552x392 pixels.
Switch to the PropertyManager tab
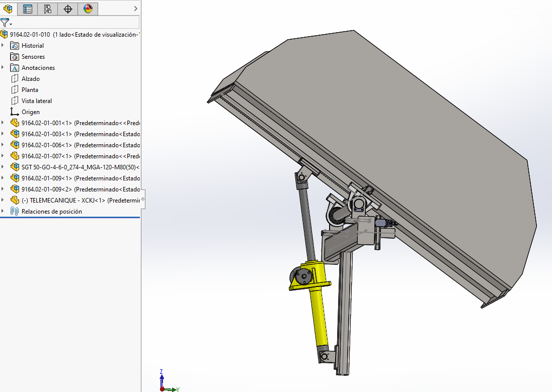click(x=28, y=9)
